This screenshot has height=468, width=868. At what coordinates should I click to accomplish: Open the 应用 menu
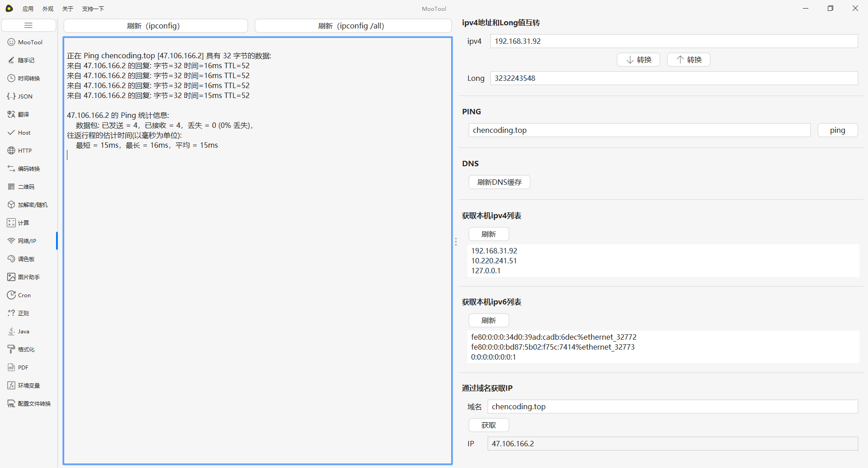coord(28,9)
